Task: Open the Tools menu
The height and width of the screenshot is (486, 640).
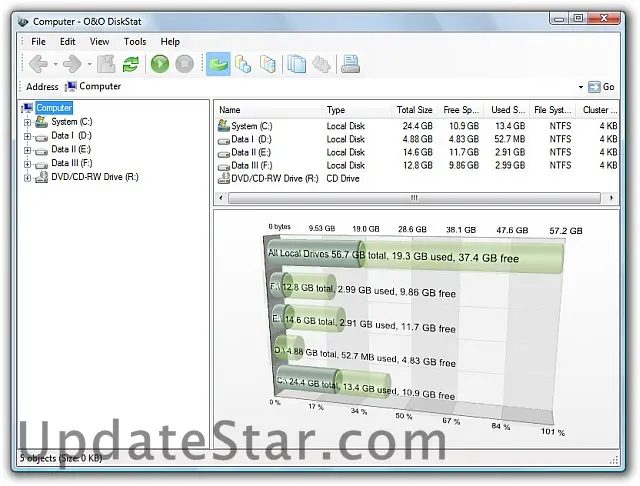Action: tap(135, 42)
